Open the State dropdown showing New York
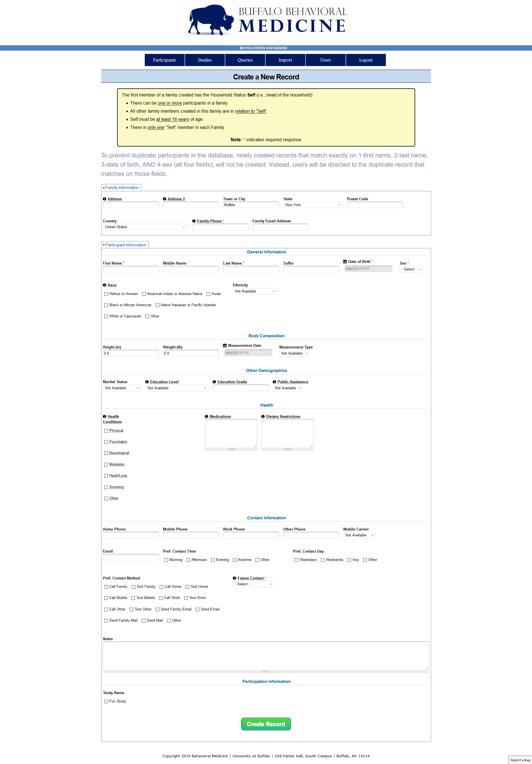Viewport: 532px width, 764px height. 313,205
